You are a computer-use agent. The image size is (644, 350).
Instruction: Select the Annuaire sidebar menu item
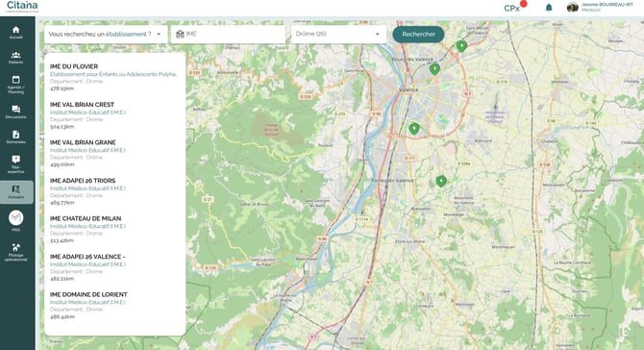[16, 192]
